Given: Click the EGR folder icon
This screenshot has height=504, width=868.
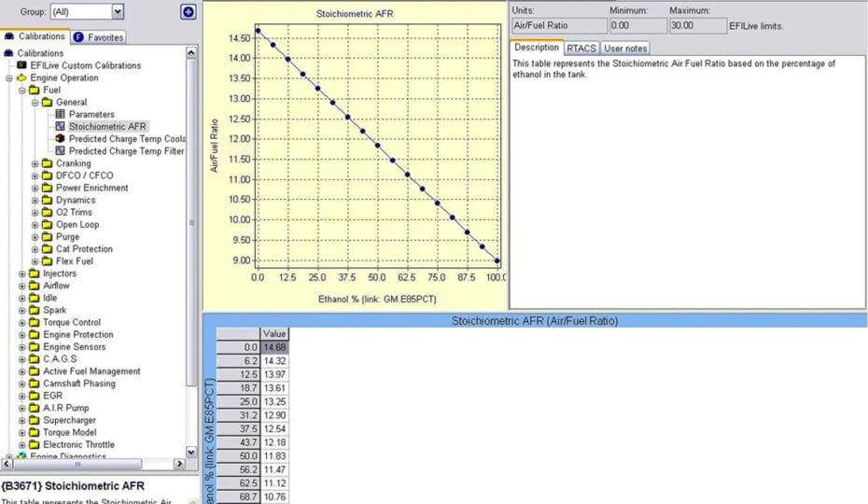Looking at the screenshot, I should [x=35, y=396].
